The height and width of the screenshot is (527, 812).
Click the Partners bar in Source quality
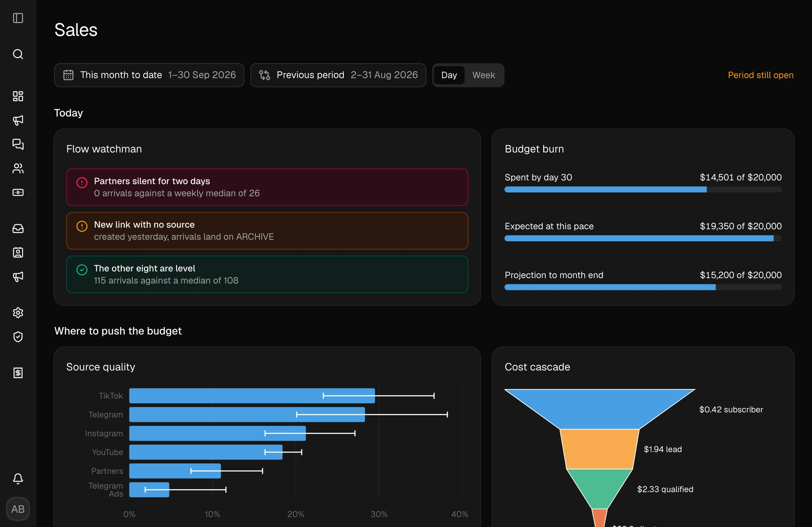pos(175,471)
